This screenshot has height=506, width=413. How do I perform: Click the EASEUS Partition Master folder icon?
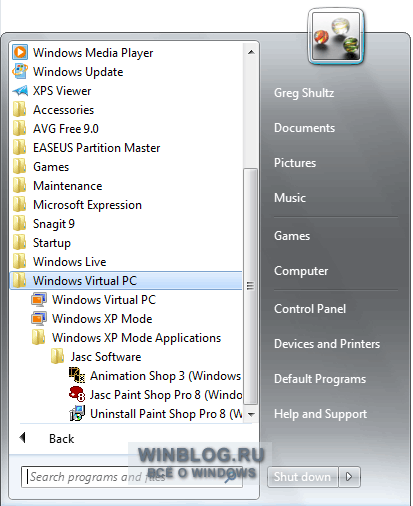(20, 147)
